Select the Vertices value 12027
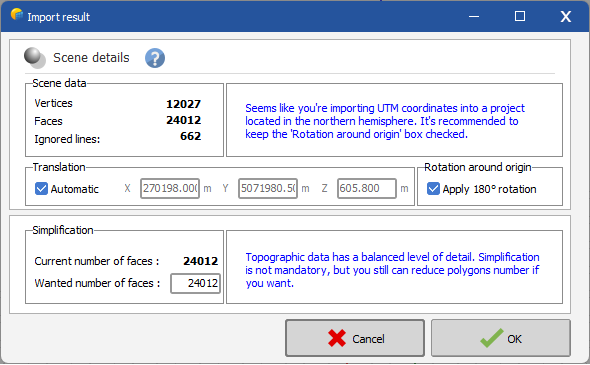The image size is (590, 365). pos(184,104)
